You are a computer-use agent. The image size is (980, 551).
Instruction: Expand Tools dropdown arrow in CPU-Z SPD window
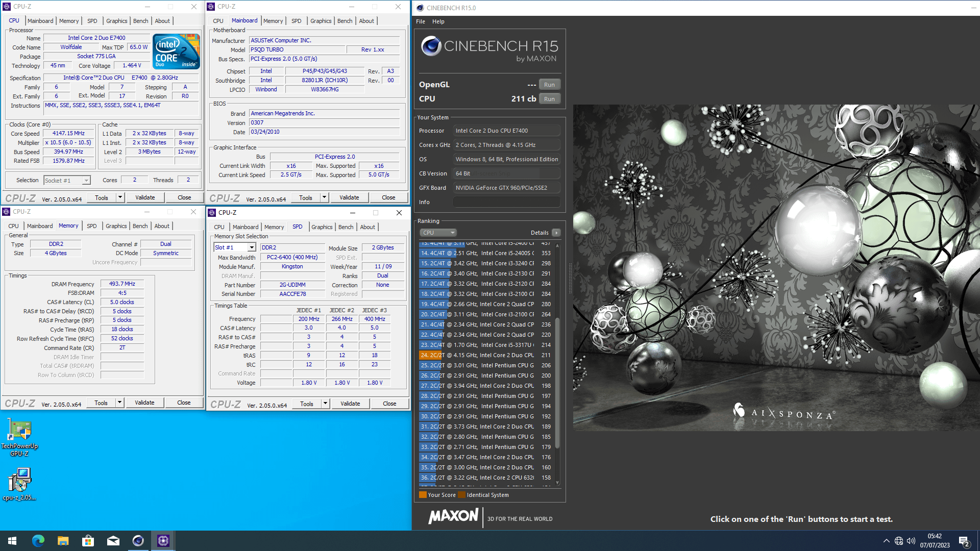pyautogui.click(x=325, y=404)
